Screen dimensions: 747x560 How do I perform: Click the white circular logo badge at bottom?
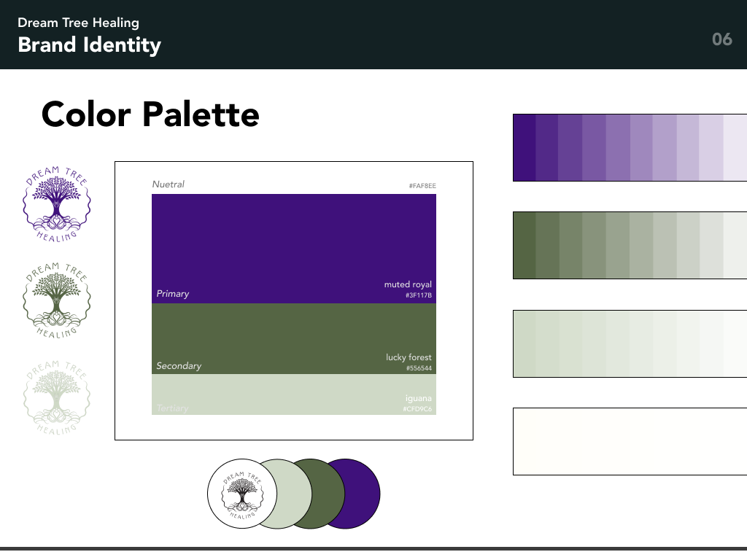[x=241, y=493]
